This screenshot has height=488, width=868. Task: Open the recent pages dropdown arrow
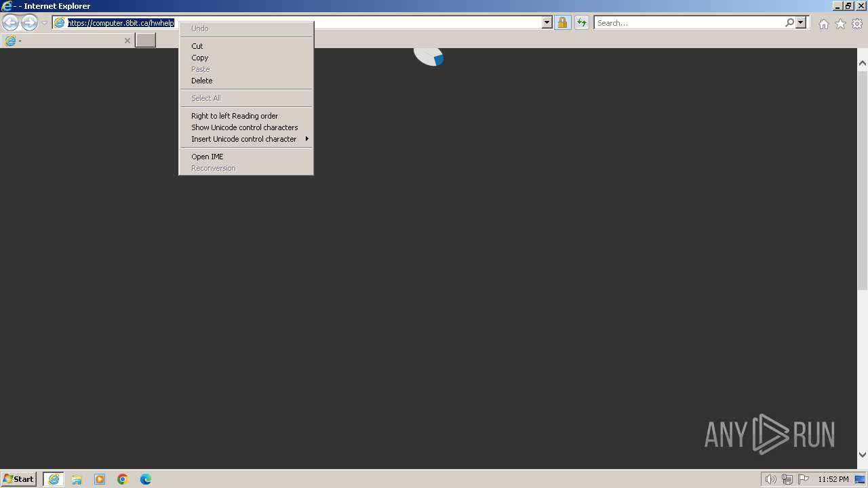[x=44, y=23]
